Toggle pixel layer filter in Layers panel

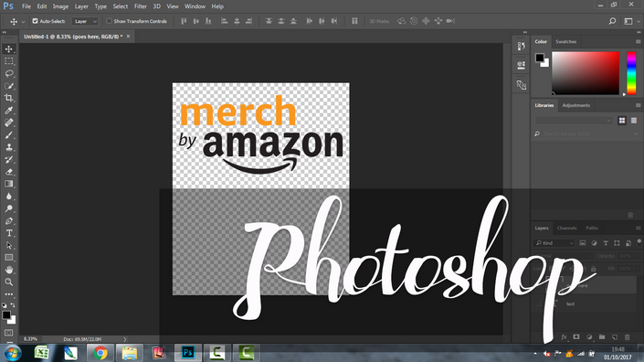[x=583, y=243]
